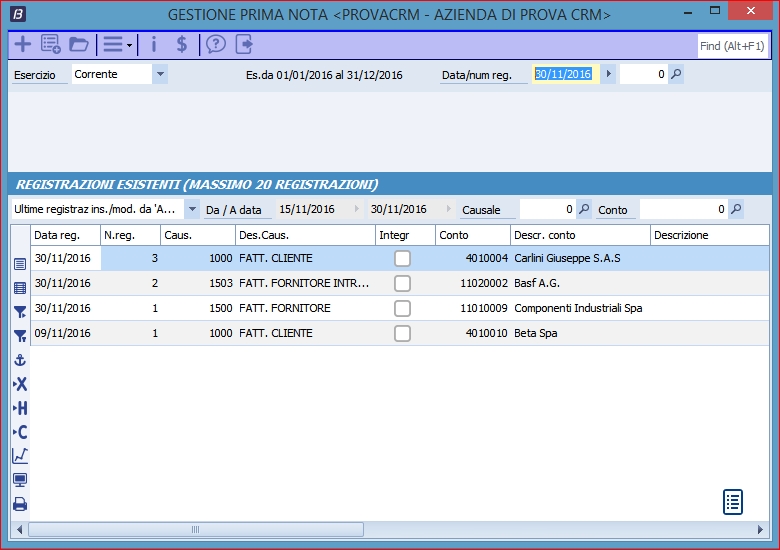
Task: Click the Find (Alt+F1) search field
Action: point(732,46)
